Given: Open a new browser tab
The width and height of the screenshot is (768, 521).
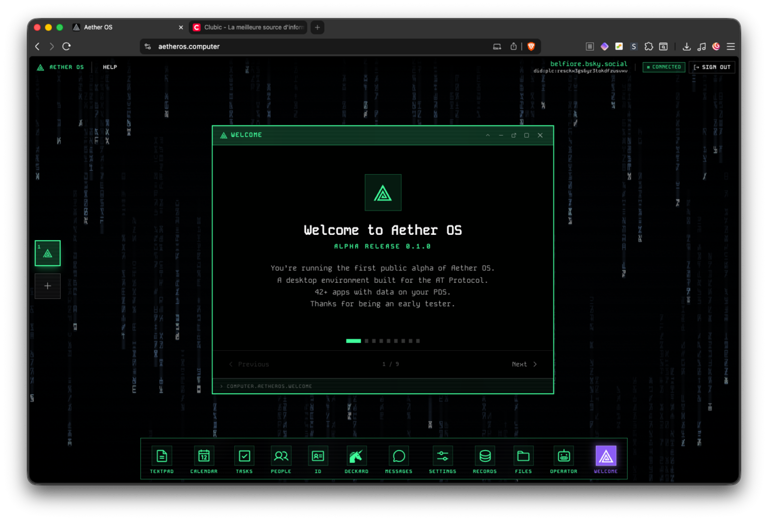Looking at the screenshot, I should click(317, 27).
